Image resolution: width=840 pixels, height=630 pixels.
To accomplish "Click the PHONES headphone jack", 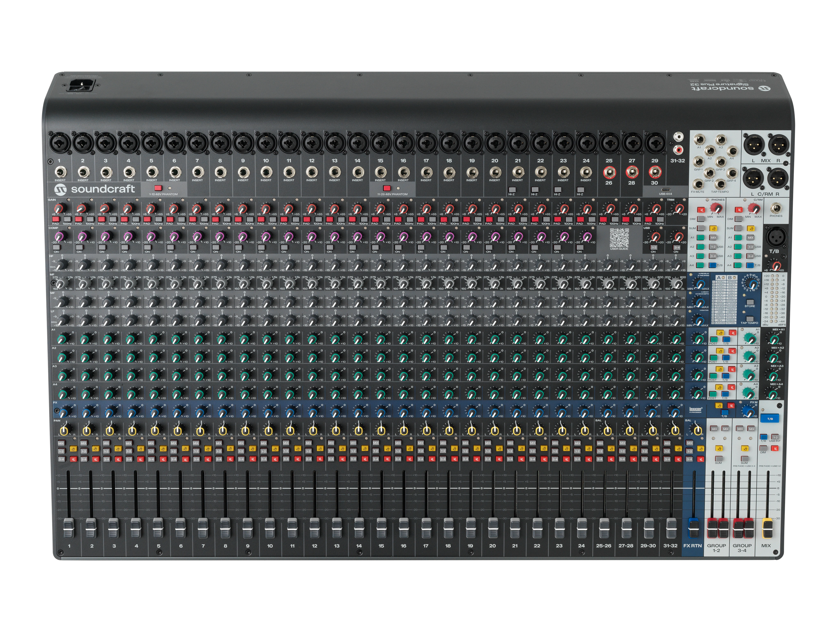I will click(x=776, y=208).
